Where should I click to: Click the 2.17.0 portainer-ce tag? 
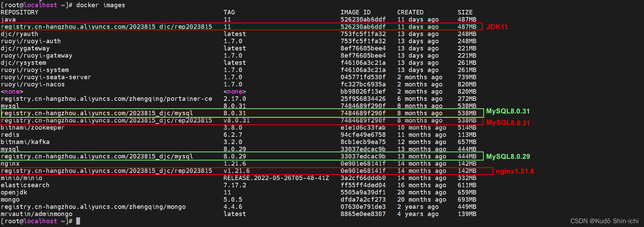point(235,99)
